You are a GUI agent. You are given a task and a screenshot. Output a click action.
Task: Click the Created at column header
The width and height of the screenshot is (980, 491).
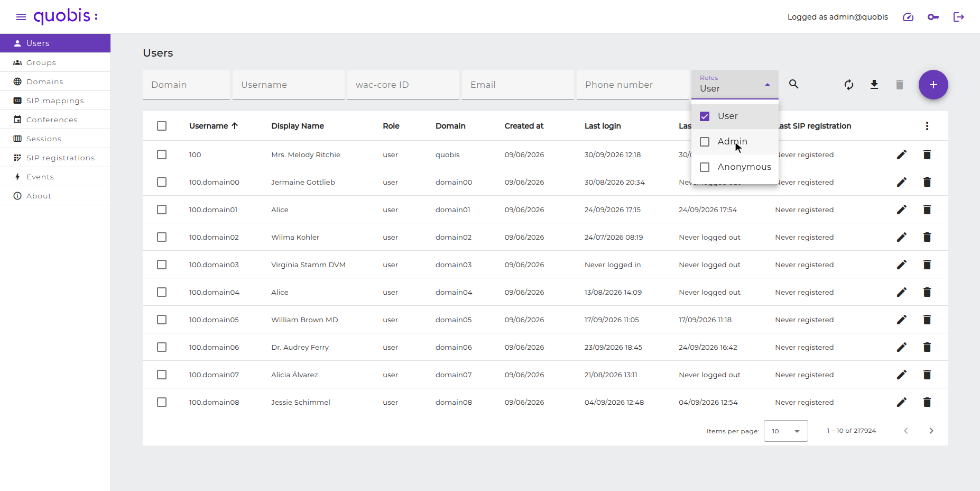[x=524, y=126]
